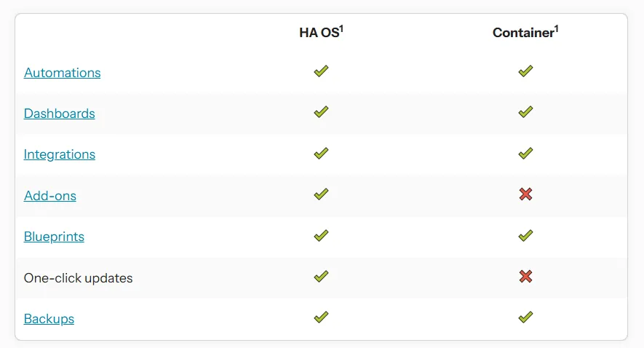644x348 pixels.
Task: Click the One-click updates row label
Action: coord(78,278)
